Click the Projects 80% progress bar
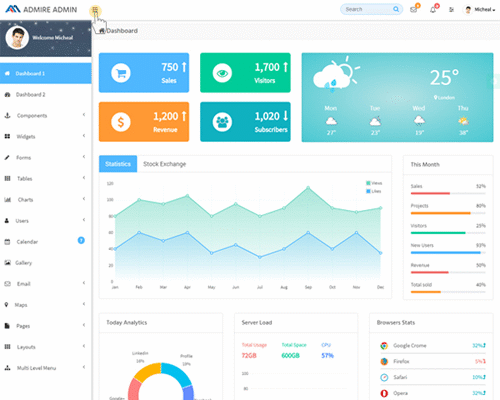Viewport: 500px width, 400px height. point(448,213)
